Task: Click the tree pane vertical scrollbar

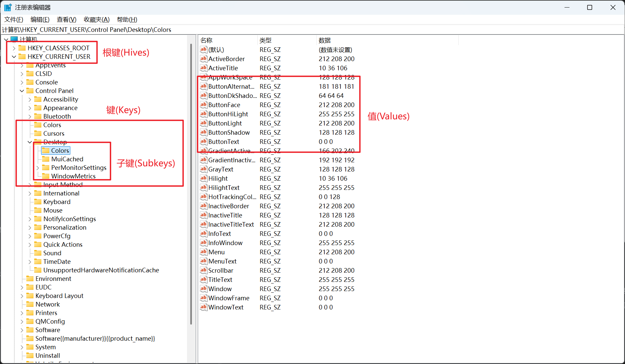Action: pyautogui.click(x=191, y=184)
